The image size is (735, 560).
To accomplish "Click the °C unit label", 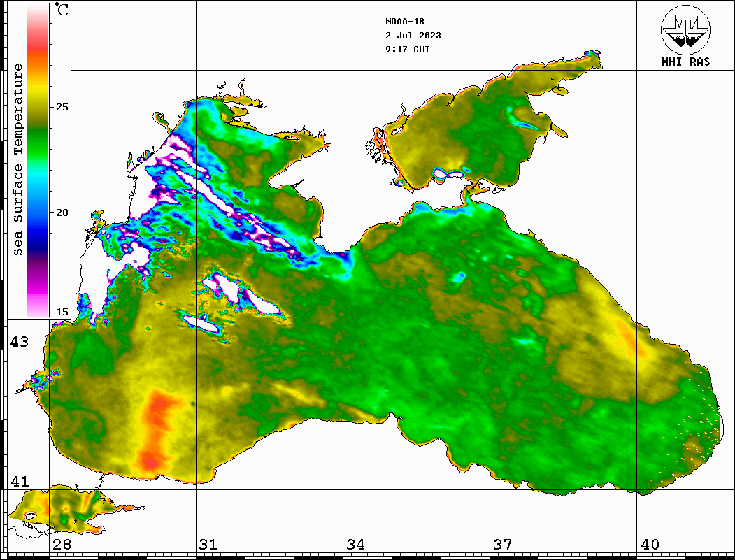I will point(62,9).
